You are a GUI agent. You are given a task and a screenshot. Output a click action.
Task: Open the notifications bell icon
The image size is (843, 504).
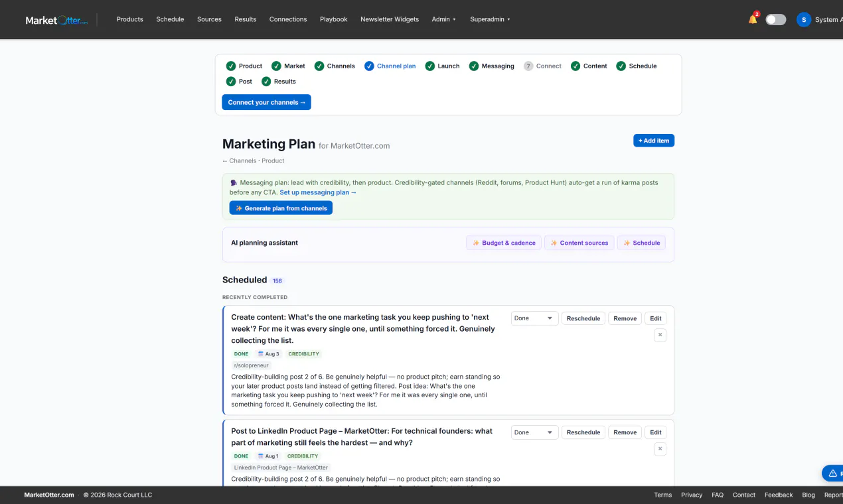(x=753, y=19)
